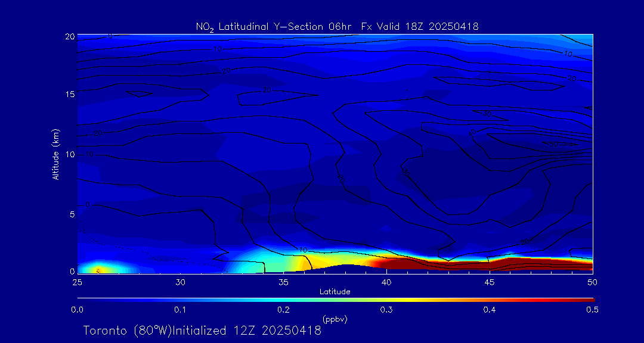The height and width of the screenshot is (343, 644).
Task: Click the NO2 Latitudinal Y-Section plot title
Action: [x=337, y=26]
